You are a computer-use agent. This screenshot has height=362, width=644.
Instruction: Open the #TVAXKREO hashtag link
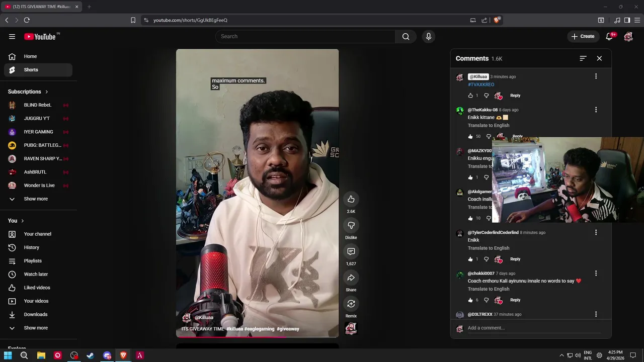pos(481,85)
